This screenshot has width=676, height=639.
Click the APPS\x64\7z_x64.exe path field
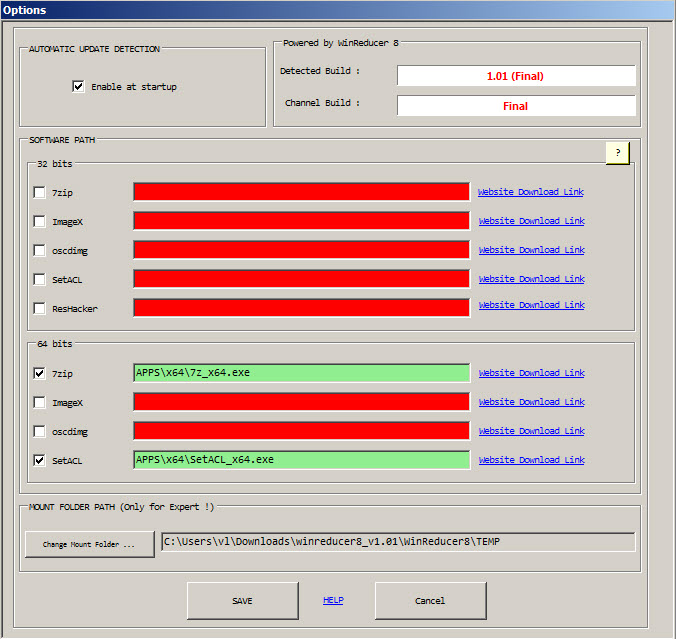[x=301, y=373]
